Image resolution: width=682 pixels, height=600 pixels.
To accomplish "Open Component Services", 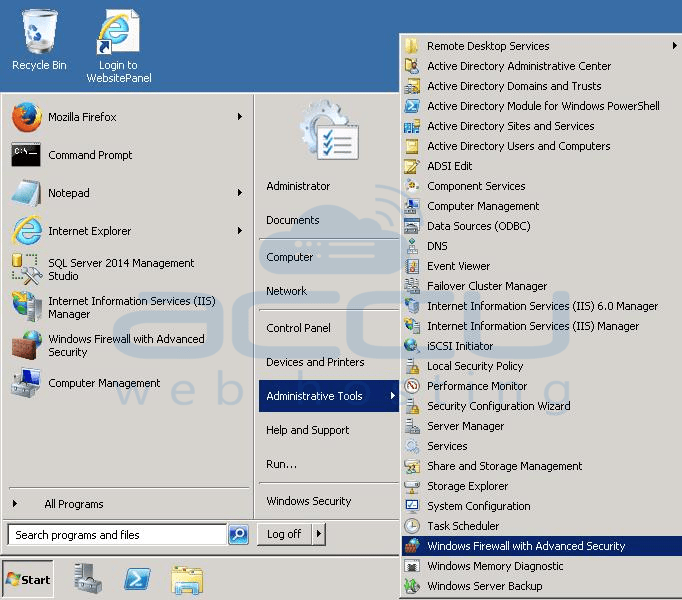I will pos(476,186).
